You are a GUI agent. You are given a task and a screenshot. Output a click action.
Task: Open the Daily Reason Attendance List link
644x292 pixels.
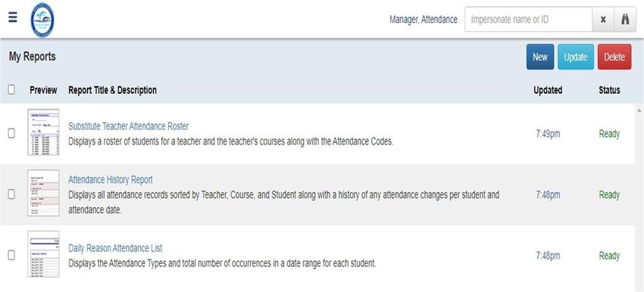115,248
